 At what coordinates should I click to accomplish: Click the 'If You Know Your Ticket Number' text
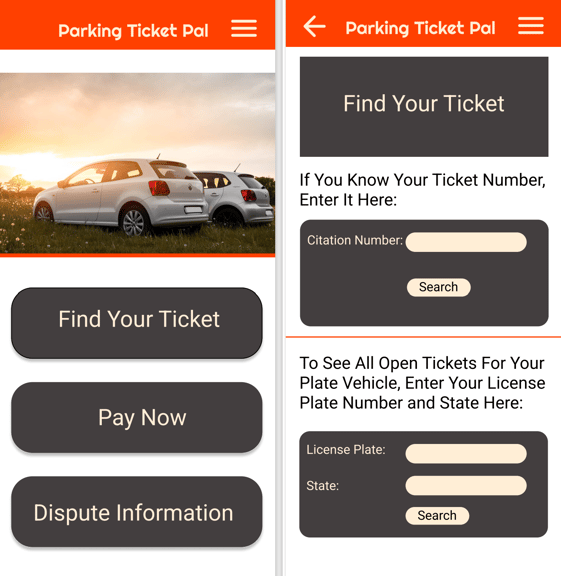pyautogui.click(x=422, y=190)
